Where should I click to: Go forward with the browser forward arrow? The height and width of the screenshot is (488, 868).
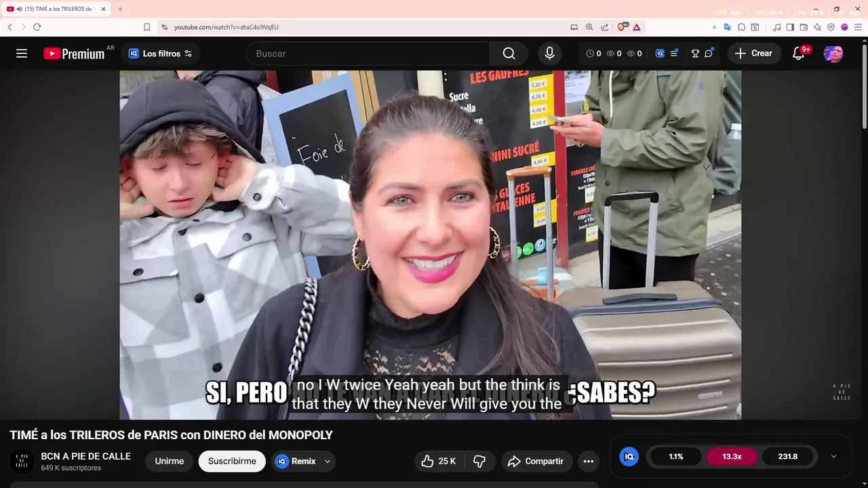click(23, 27)
